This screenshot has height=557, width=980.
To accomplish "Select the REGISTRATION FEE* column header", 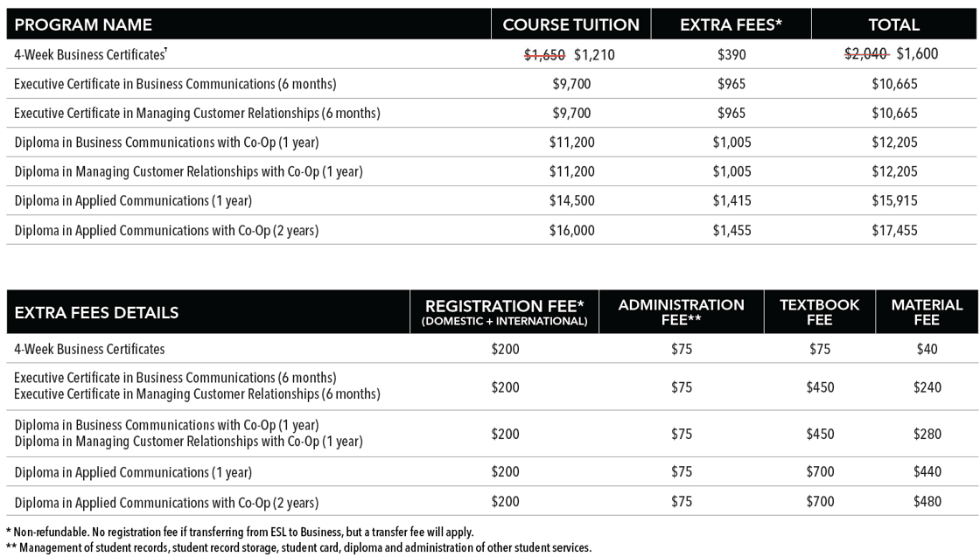I will (504, 312).
